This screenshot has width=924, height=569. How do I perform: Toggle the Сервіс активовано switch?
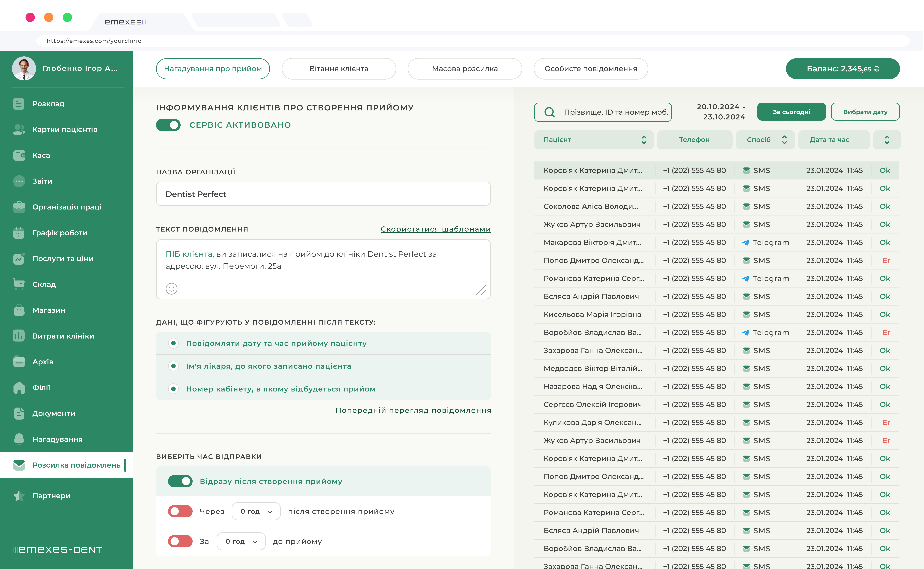(168, 125)
